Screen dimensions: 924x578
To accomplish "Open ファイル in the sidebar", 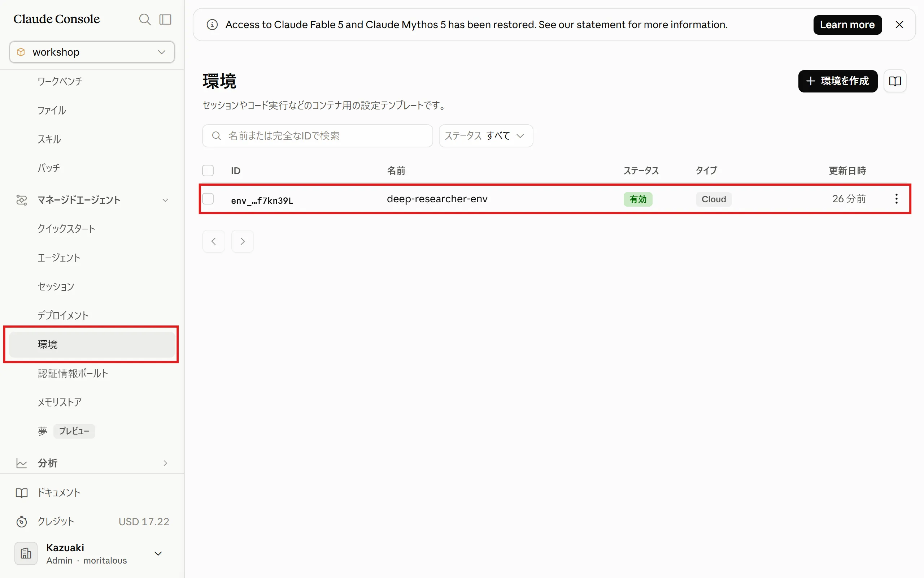I will (x=52, y=111).
